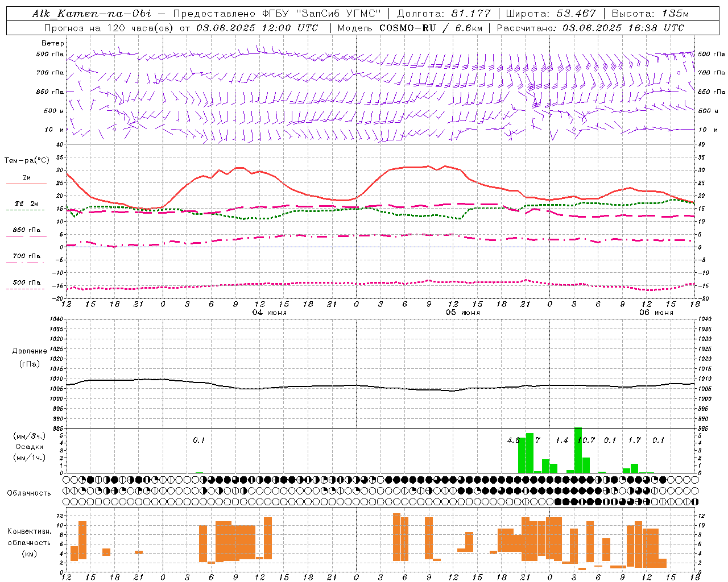This screenshot has height=582, width=728.
Task: Click the date label 05 июня
Action: [463, 313]
